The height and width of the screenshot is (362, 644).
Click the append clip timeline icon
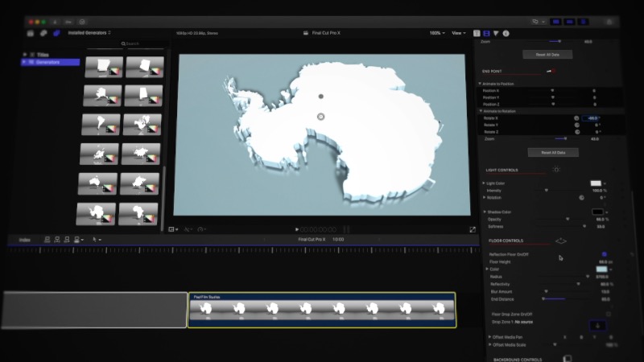[67, 239]
